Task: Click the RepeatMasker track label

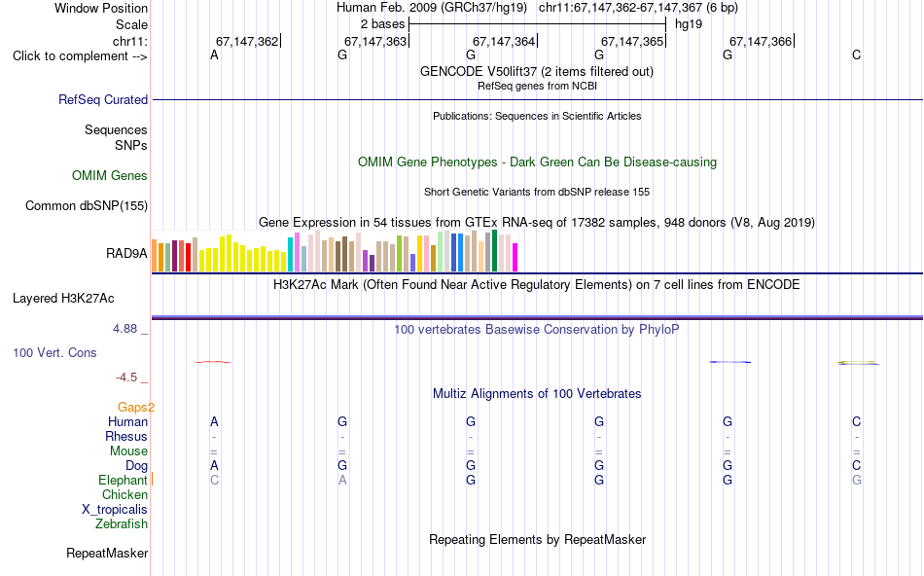Action: point(107,553)
